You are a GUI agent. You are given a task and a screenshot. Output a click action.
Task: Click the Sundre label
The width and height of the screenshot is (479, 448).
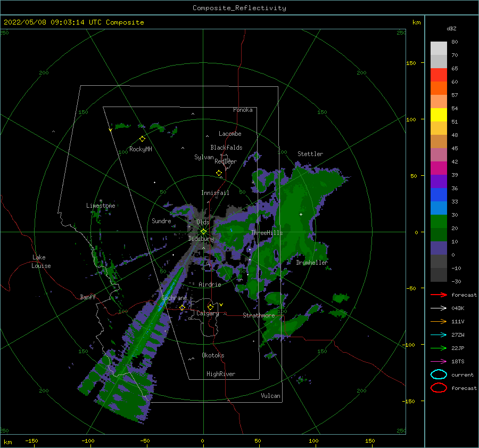point(161,221)
